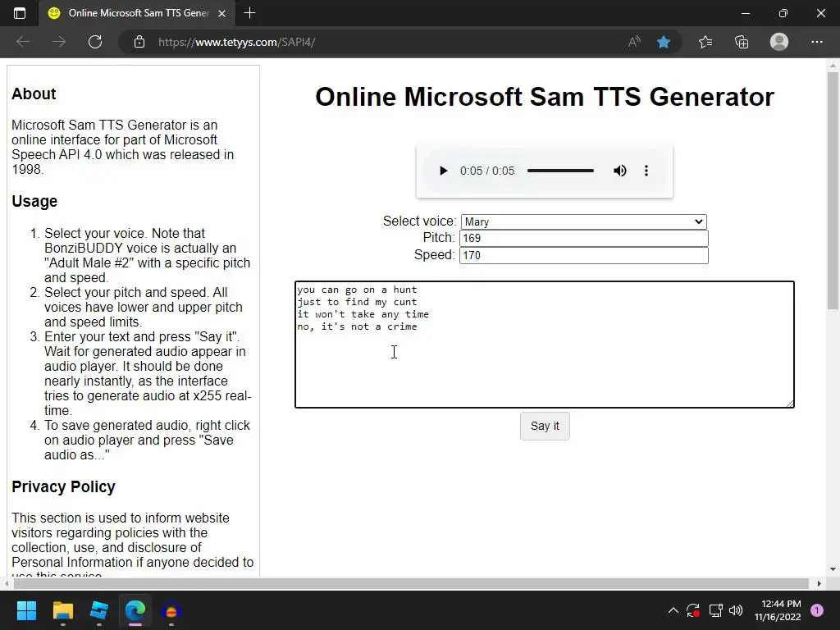Click the address bar URL
Viewport: 840px width, 630px height.
tap(236, 42)
